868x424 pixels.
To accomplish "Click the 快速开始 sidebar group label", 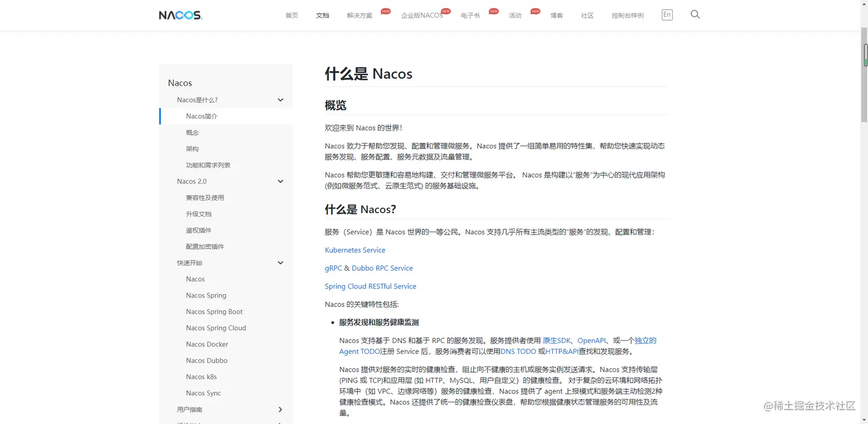I will (189, 263).
